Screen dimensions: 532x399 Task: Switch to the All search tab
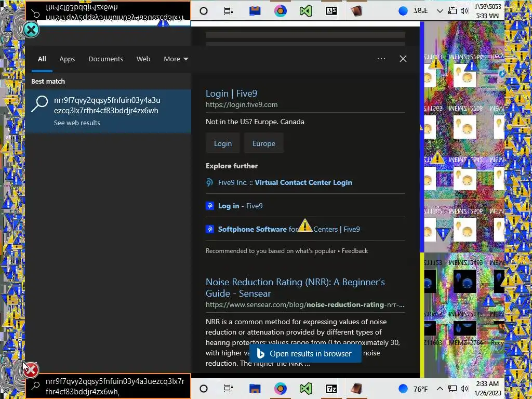point(42,59)
